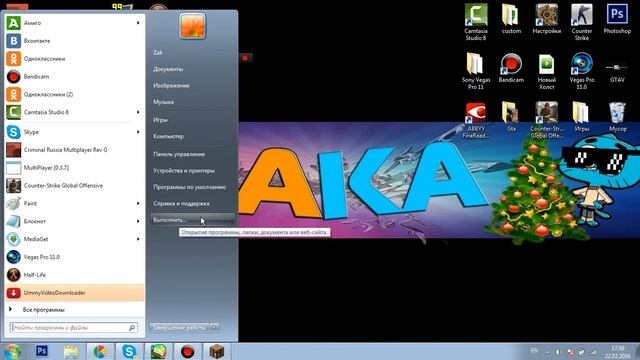This screenshot has width=640, height=360.
Task: Open Компьютер from Start menu
Action: 168,136
